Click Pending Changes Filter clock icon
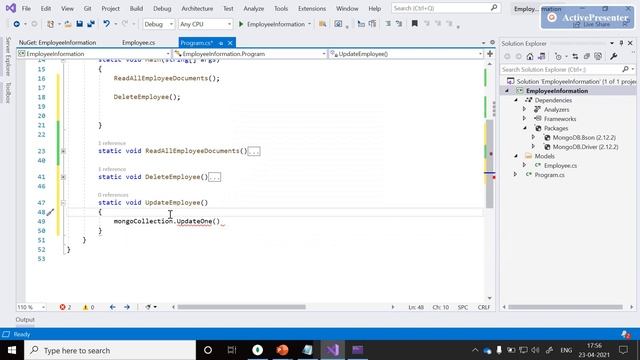640x360 pixels. (x=558, y=56)
